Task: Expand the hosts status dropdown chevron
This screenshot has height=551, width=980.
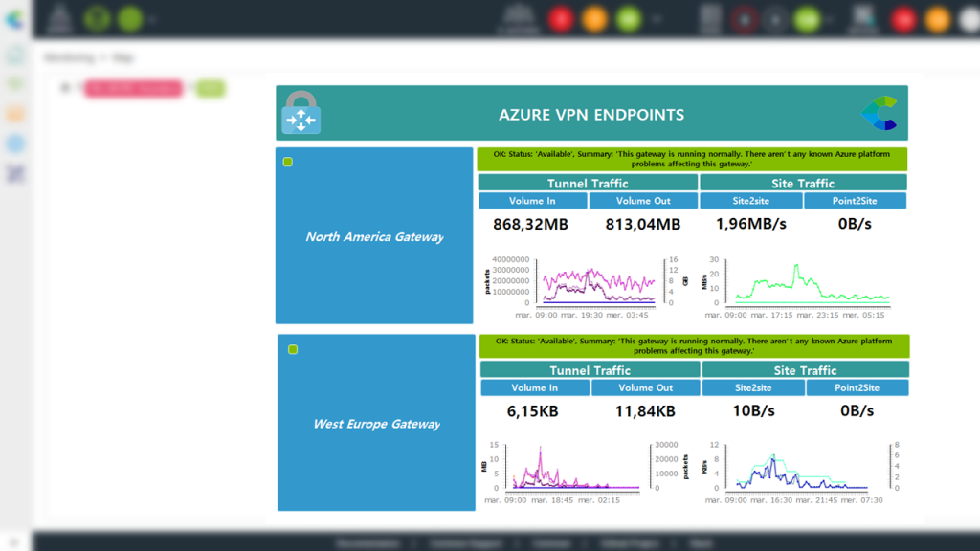Action: (657, 19)
